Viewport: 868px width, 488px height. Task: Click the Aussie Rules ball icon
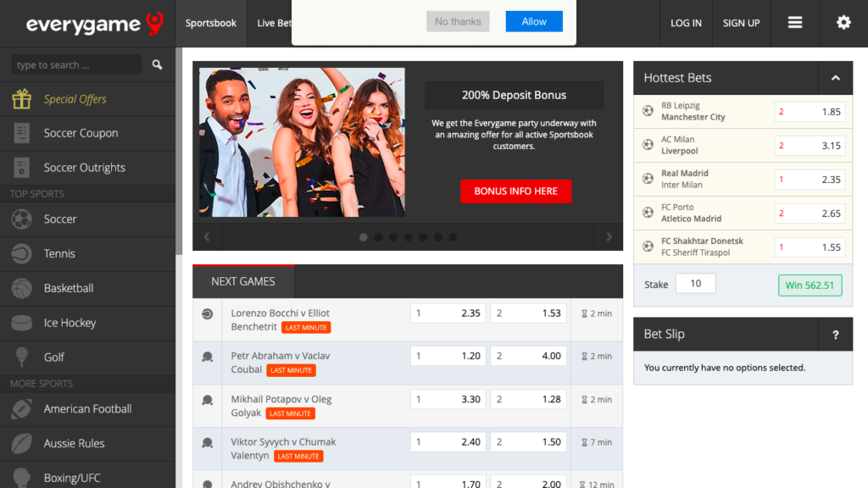point(21,443)
